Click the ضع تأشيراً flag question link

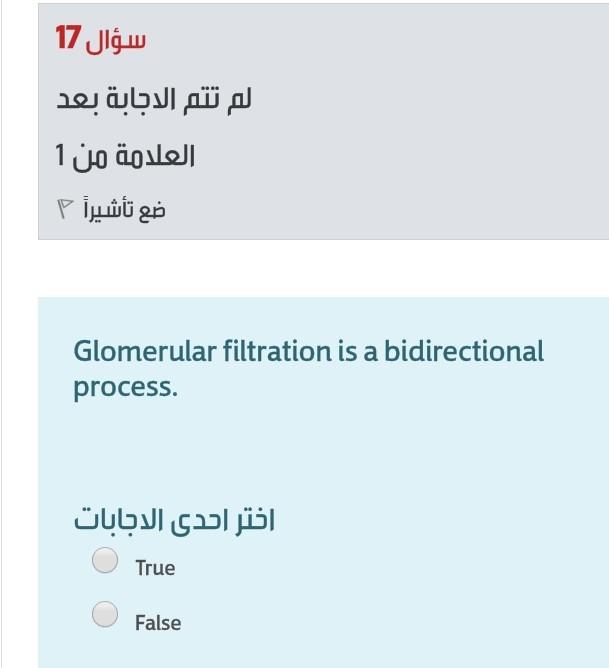tap(111, 209)
